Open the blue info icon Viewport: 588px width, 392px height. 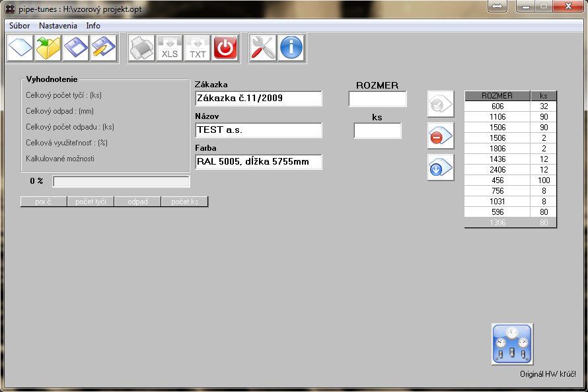point(291,48)
